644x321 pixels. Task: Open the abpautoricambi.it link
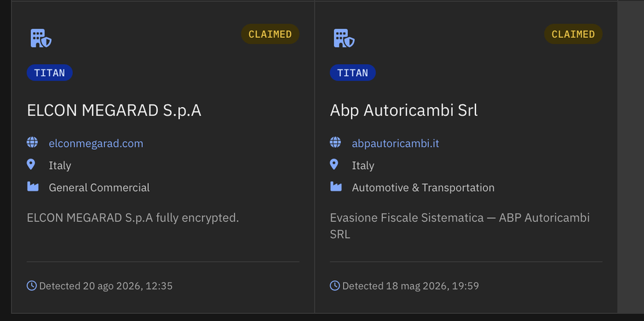pos(396,144)
